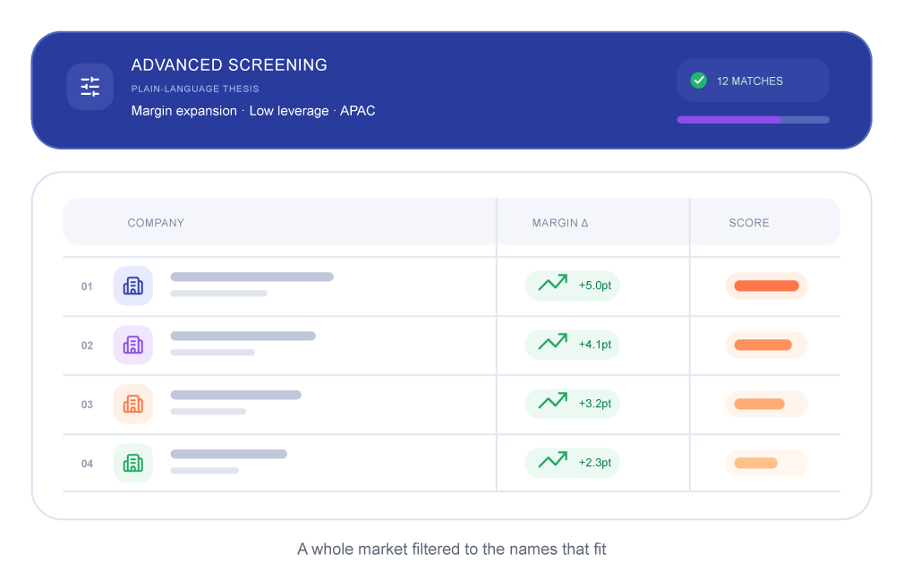Click the company name placeholder in row 04
The width and height of the screenshot is (903, 588).
(228, 454)
